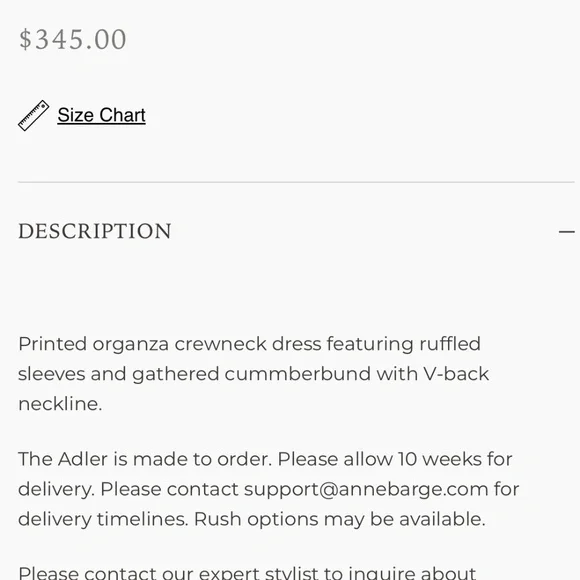Click the word "ruffled" in first paragraph
580x580 pixels.
tap(450, 344)
